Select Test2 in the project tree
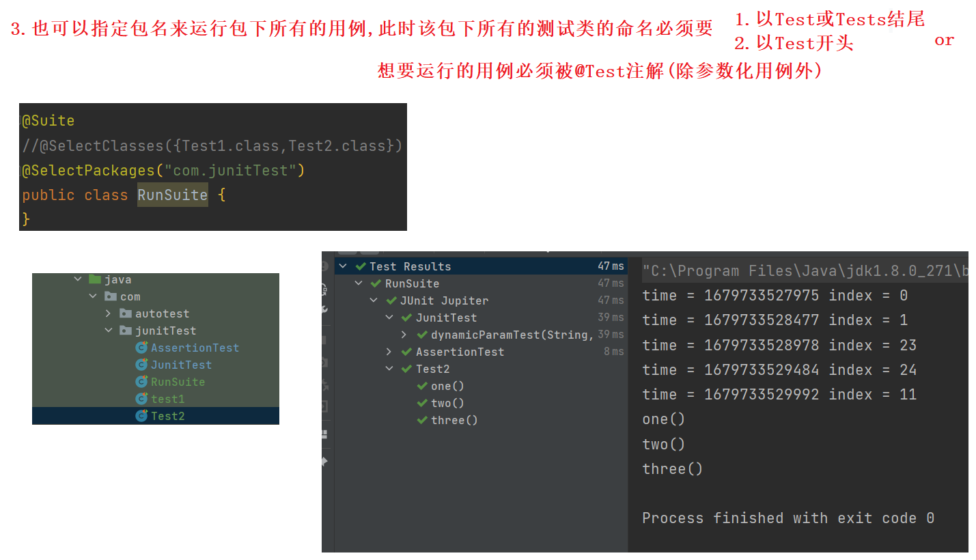Screen dimensions: 976x560 156,416
